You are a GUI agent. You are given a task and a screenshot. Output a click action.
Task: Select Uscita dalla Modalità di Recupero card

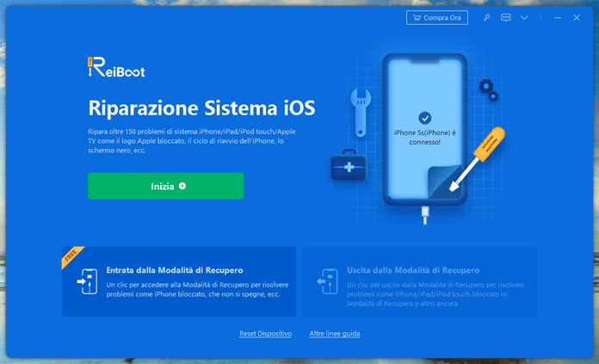(419, 281)
